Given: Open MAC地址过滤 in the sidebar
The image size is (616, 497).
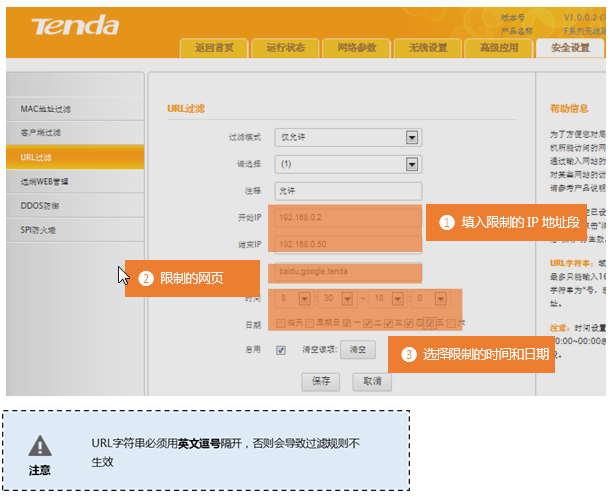Looking at the screenshot, I should coord(47,108).
